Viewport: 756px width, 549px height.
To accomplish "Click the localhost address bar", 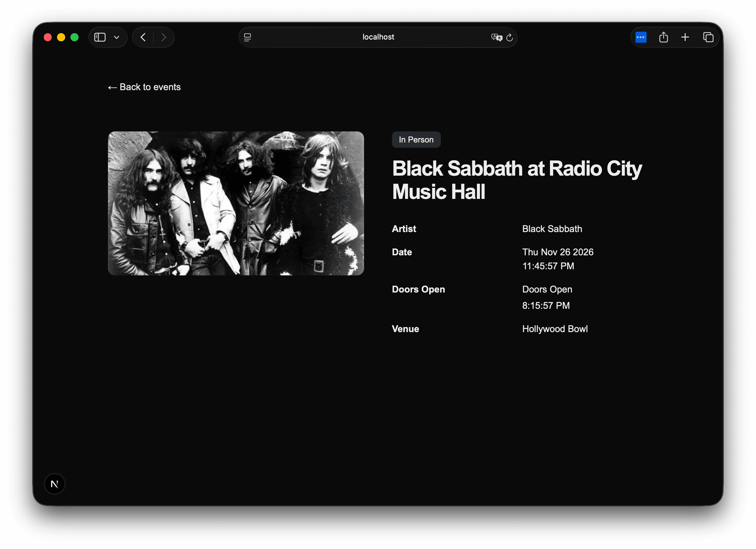I will point(378,37).
